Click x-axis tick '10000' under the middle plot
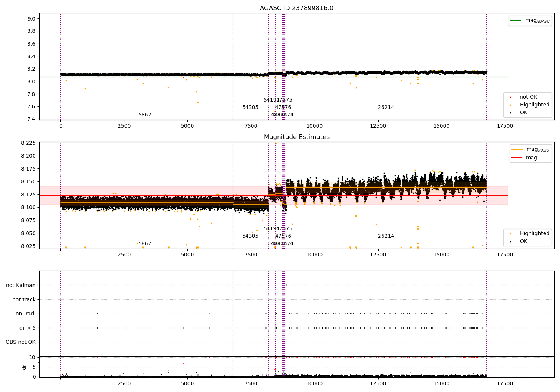 tap(315, 255)
